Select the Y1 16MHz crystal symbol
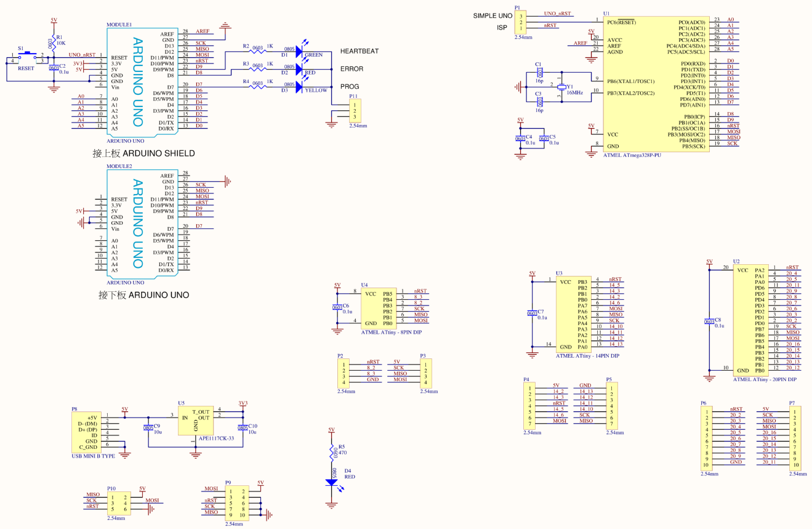 click(x=561, y=87)
